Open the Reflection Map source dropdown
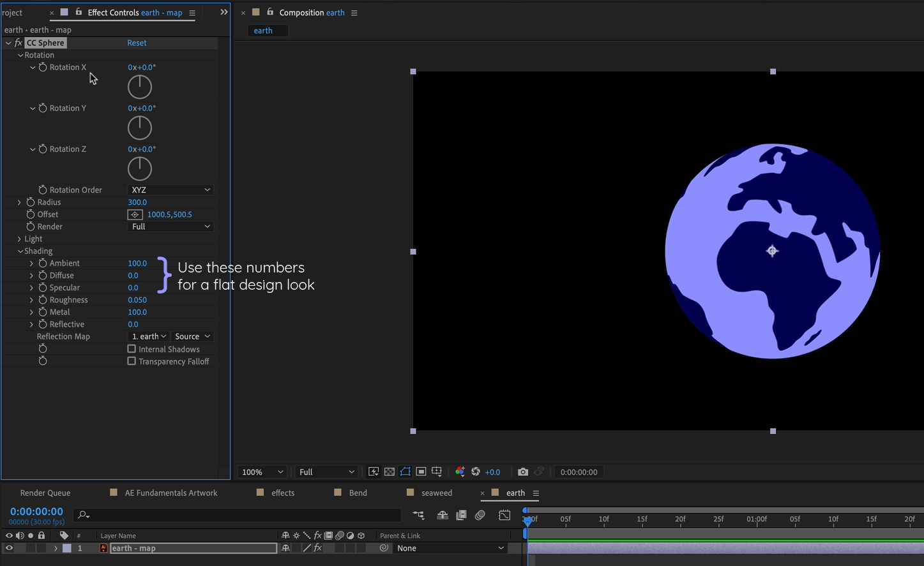924x566 pixels. (192, 336)
